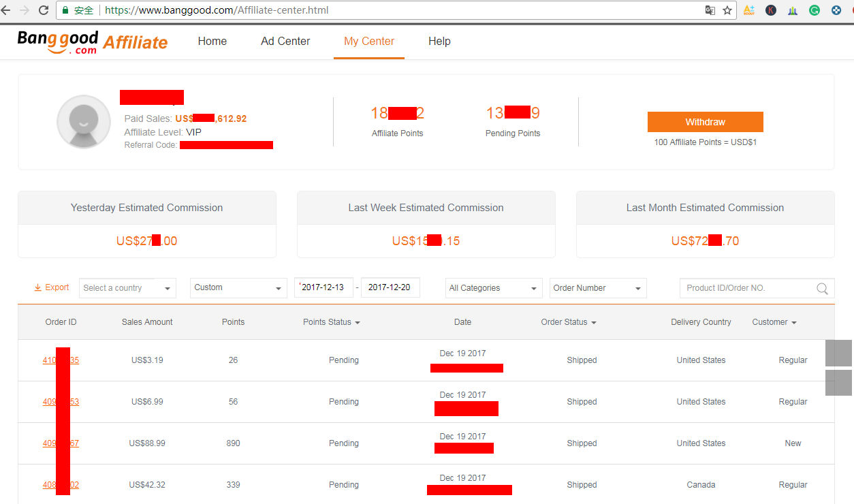This screenshot has width=854, height=504.
Task: Reload the page with refresh icon
Action: click(x=44, y=10)
